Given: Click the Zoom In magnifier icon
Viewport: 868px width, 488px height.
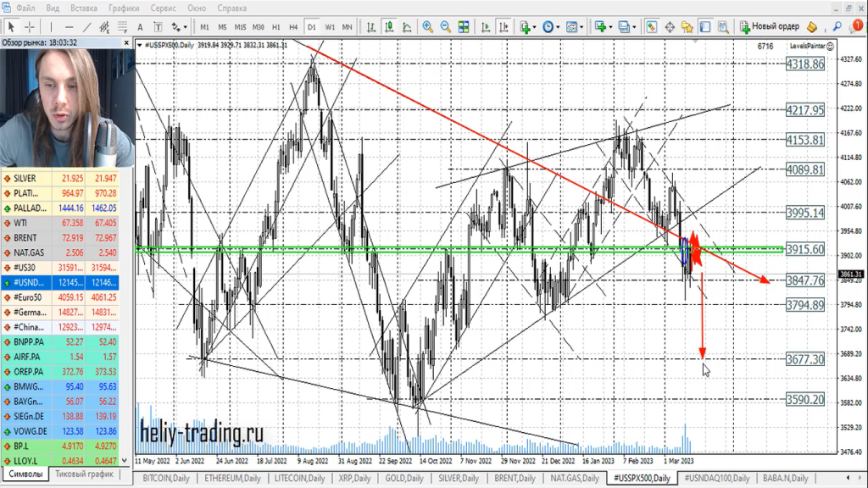Looking at the screenshot, I should 428,27.
